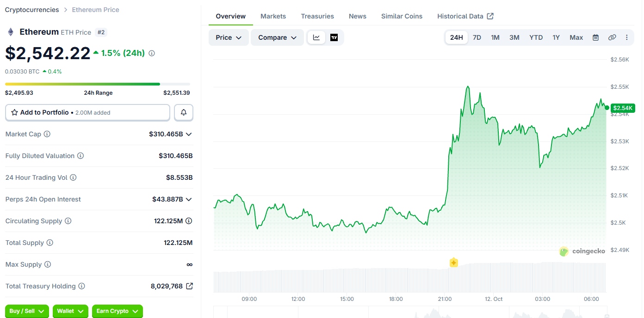Open the calendar date range picker icon
Screen dimensions: 644x318
596,37
